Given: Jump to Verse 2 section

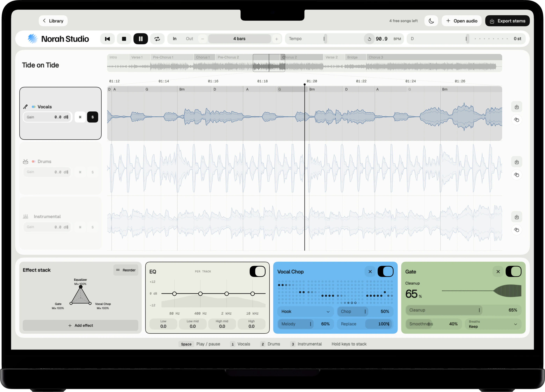Looking at the screenshot, I should pyautogui.click(x=334, y=57).
